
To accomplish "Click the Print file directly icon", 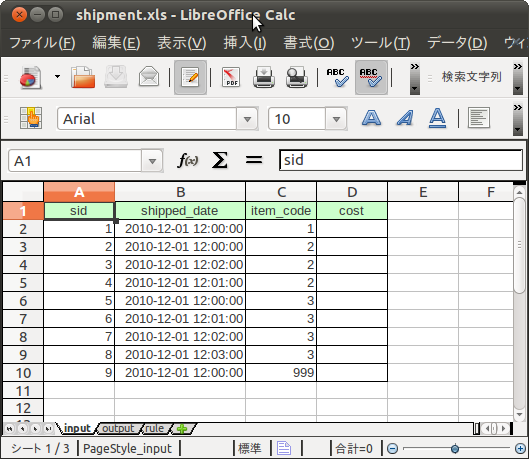I will (264, 78).
